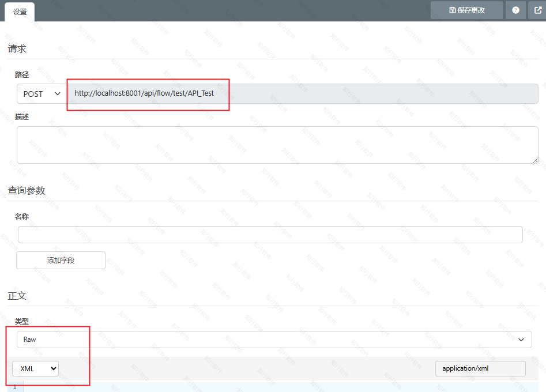Click line number 1 in editor gutter
The image size is (546, 392).
(x=14, y=387)
